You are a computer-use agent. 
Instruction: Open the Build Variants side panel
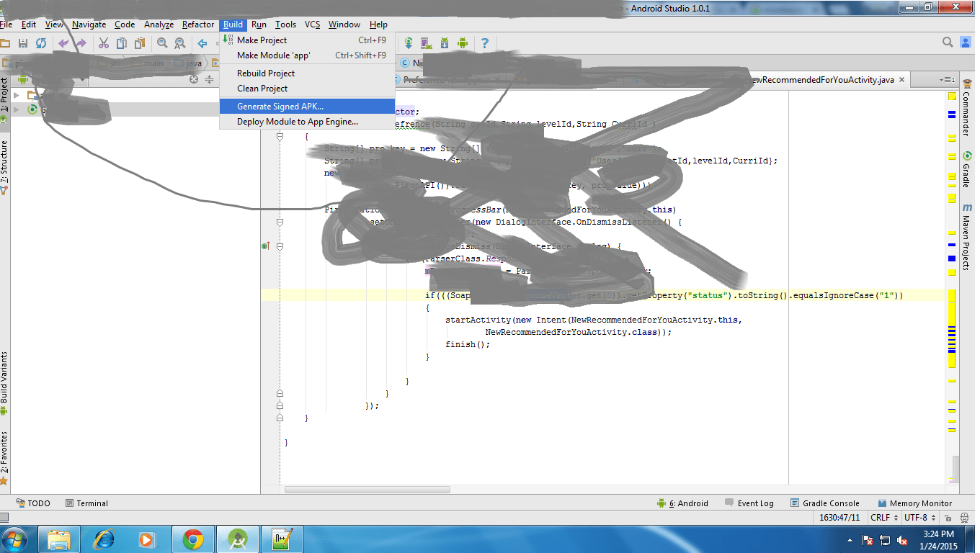coord(4,384)
